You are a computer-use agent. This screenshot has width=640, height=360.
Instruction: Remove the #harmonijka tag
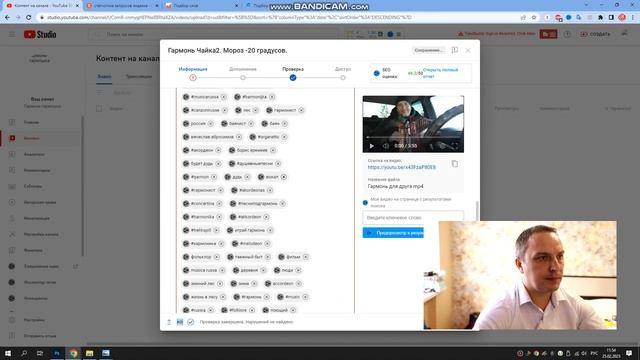click(x=272, y=97)
